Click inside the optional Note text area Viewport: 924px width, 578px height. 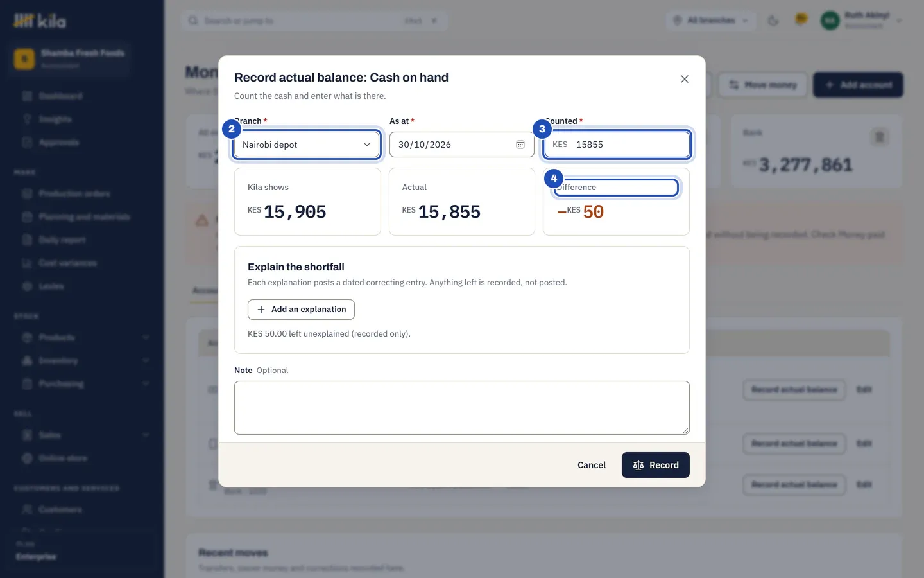pyautogui.click(x=462, y=408)
